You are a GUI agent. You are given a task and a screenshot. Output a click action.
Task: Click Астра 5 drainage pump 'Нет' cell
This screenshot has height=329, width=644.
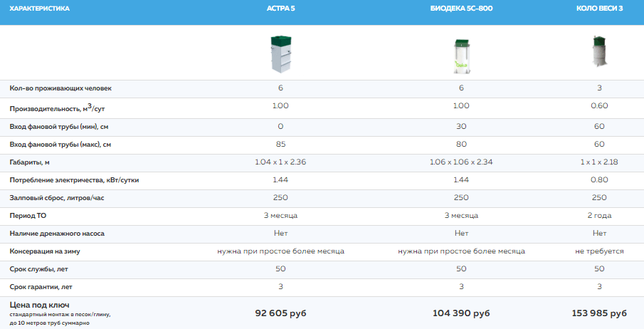point(281,233)
